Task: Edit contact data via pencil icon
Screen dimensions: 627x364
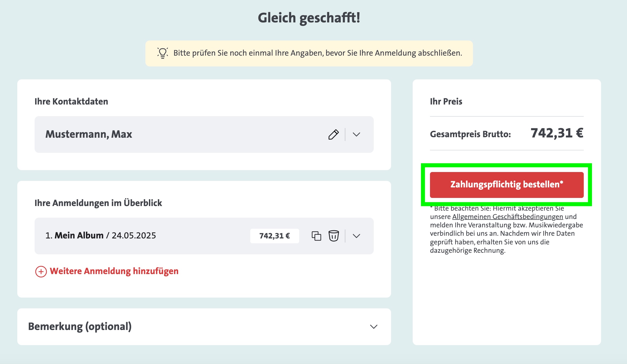Action: (333, 134)
